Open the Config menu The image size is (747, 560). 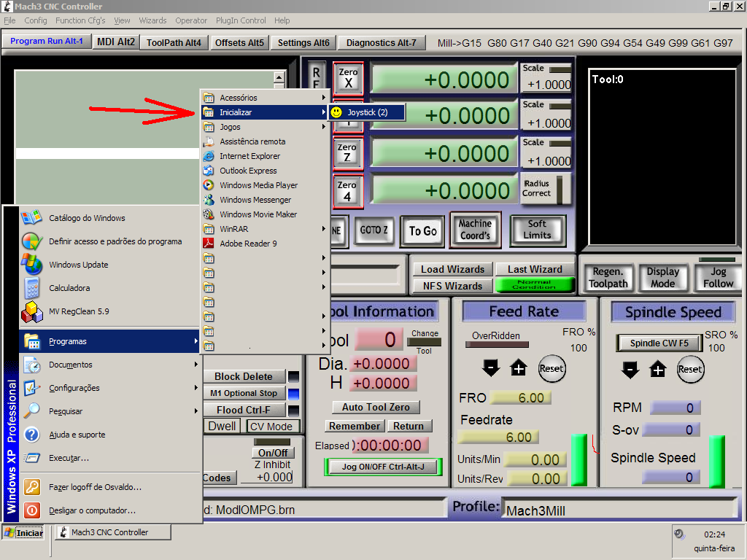click(36, 20)
